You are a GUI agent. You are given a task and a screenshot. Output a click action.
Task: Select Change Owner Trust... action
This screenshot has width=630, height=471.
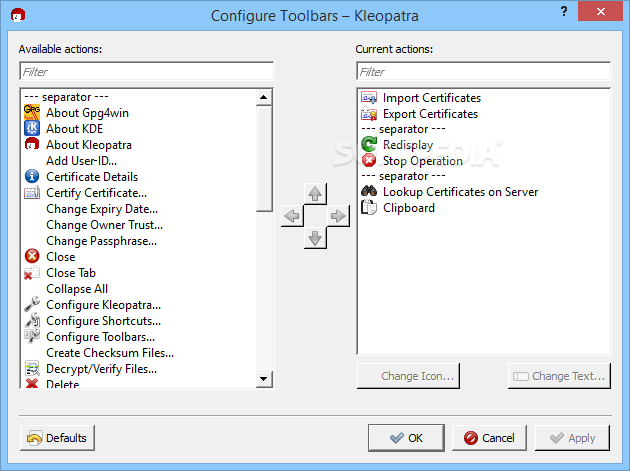tap(104, 225)
